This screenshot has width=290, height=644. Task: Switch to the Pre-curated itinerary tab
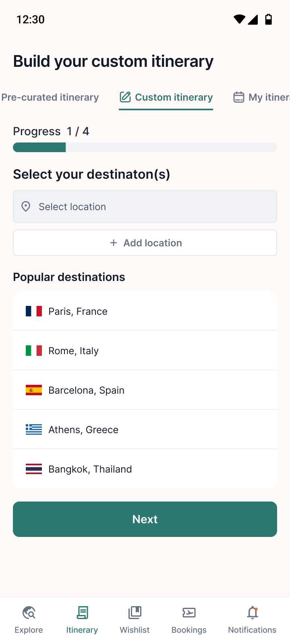(x=50, y=97)
